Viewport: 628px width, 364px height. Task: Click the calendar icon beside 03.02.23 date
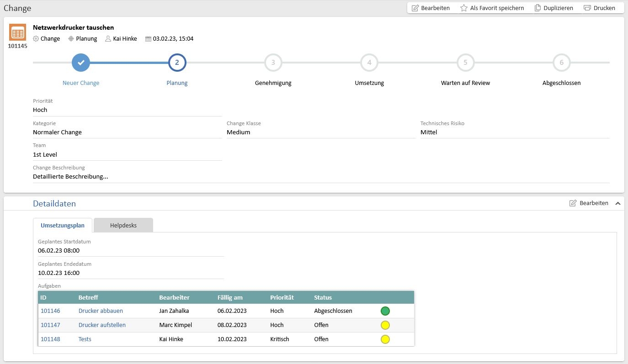pyautogui.click(x=148, y=39)
